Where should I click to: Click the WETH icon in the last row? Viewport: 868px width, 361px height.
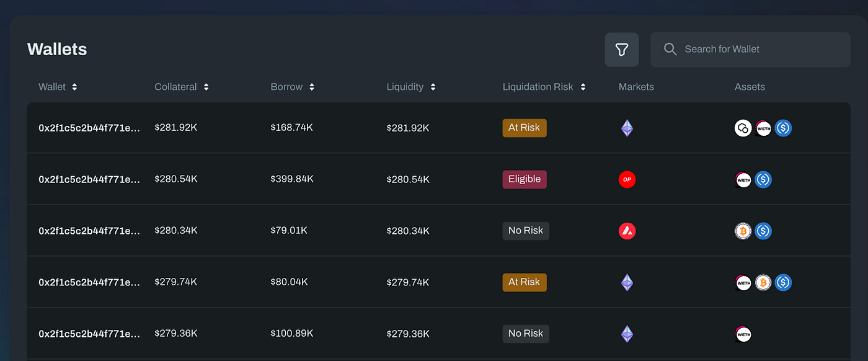click(x=743, y=334)
